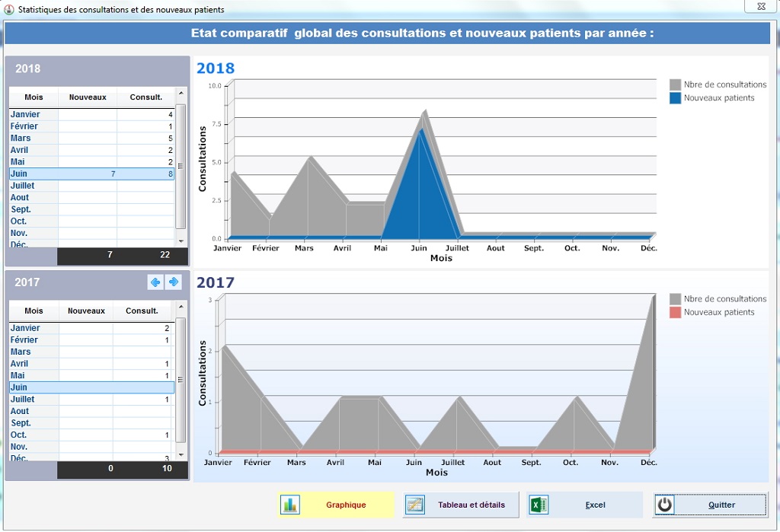Select the Juin row in 2018 table
This screenshot has height=532, width=780.
click(x=91, y=174)
